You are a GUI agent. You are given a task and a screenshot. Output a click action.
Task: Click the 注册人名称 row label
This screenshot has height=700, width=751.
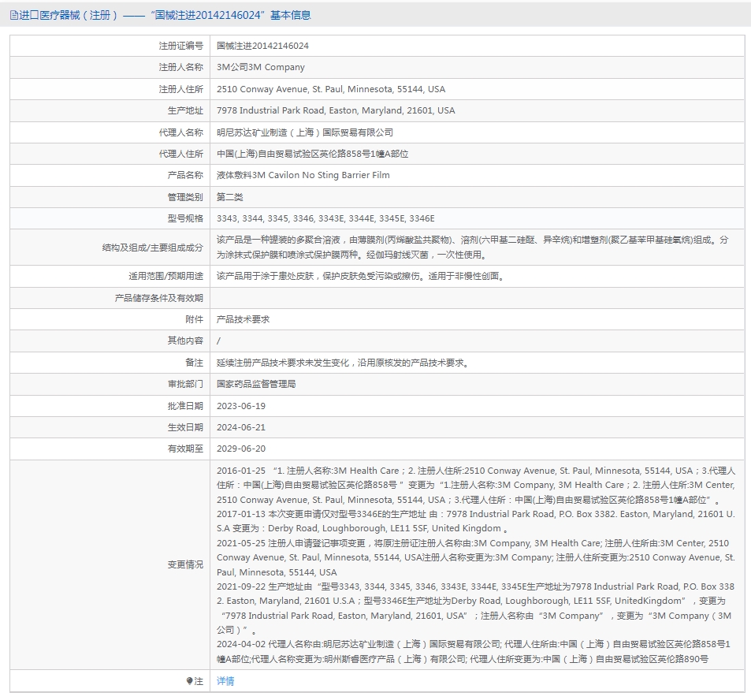pos(181,67)
